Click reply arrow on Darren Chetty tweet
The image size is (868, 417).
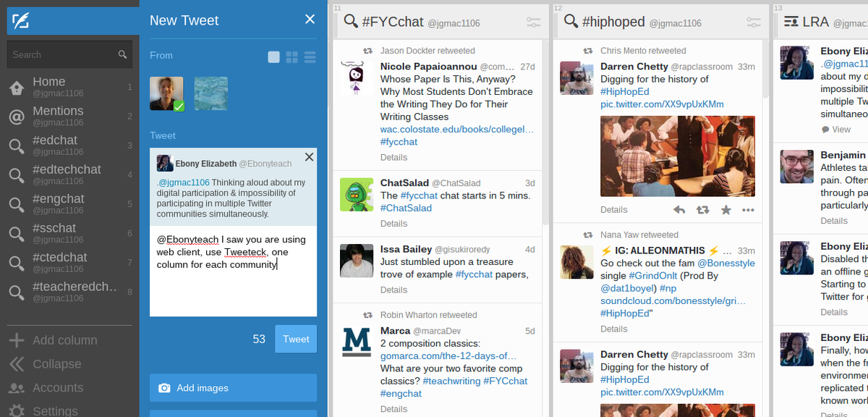click(x=678, y=210)
